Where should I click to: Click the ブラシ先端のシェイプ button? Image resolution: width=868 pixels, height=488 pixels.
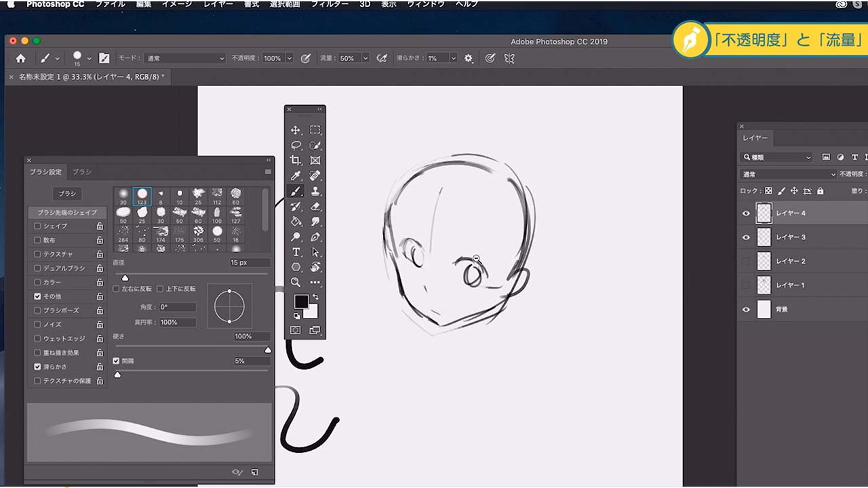(x=66, y=212)
